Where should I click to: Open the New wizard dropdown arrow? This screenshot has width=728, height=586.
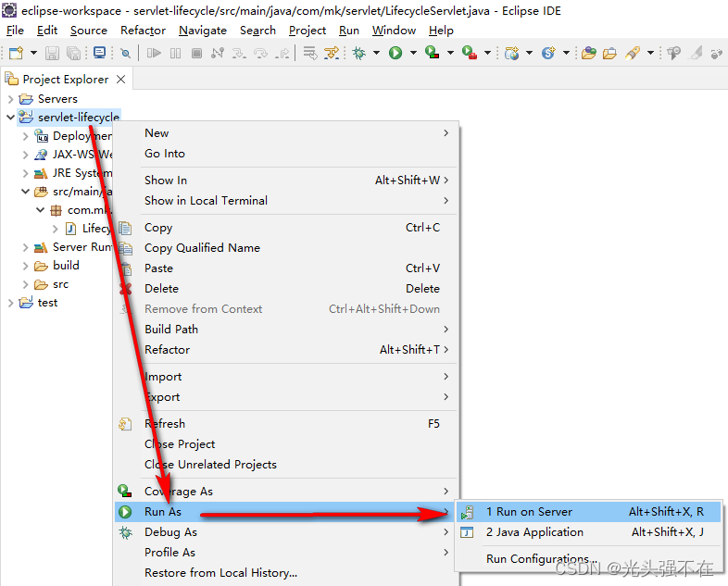point(33,53)
